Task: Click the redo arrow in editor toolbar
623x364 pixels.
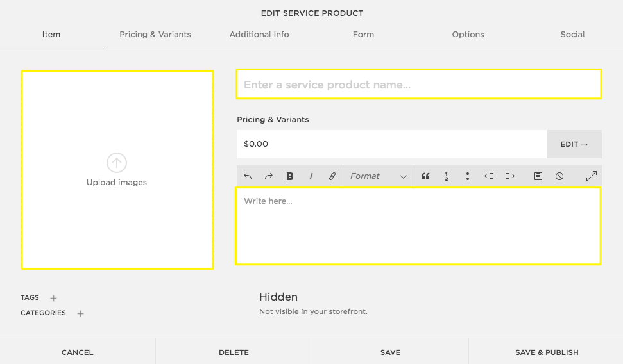Action: point(269,176)
